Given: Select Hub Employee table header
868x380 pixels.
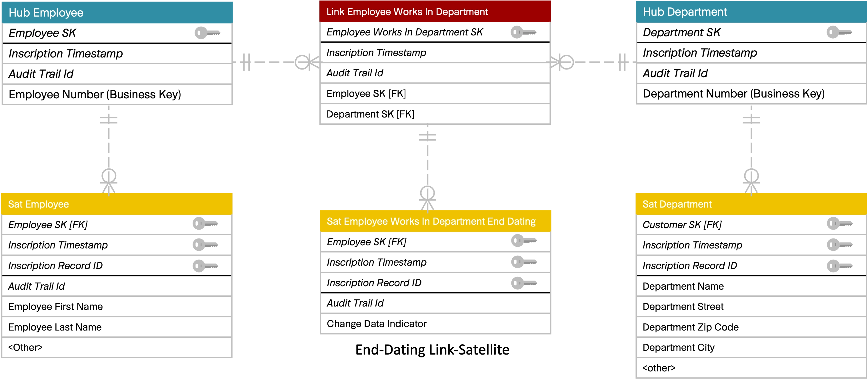Looking at the screenshot, I should (108, 11).
